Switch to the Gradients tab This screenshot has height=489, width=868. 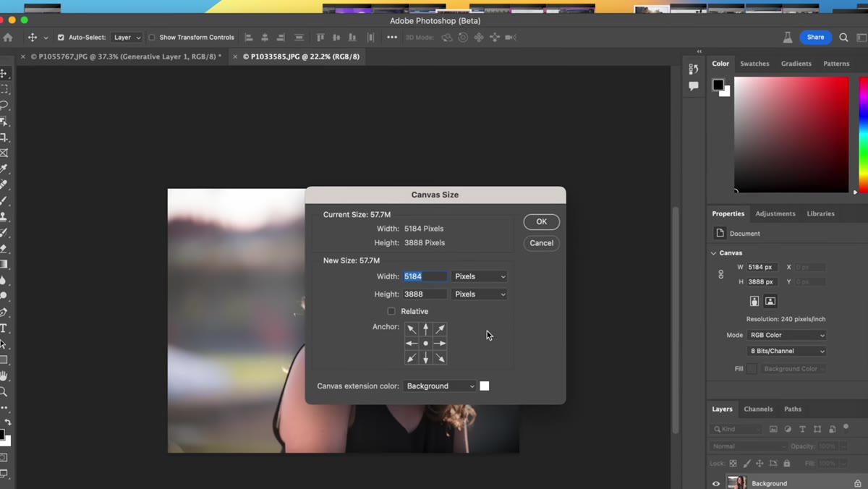coord(796,64)
